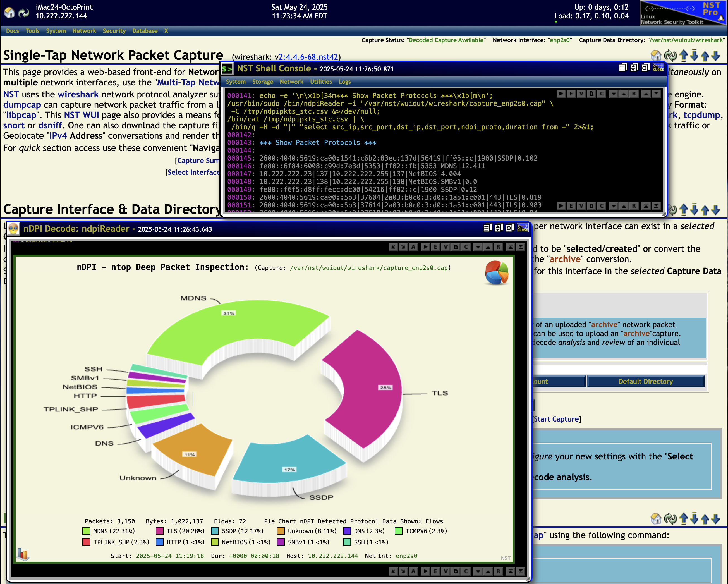This screenshot has height=584, width=728.
Task: Follow the Start Capture link
Action: [556, 419]
